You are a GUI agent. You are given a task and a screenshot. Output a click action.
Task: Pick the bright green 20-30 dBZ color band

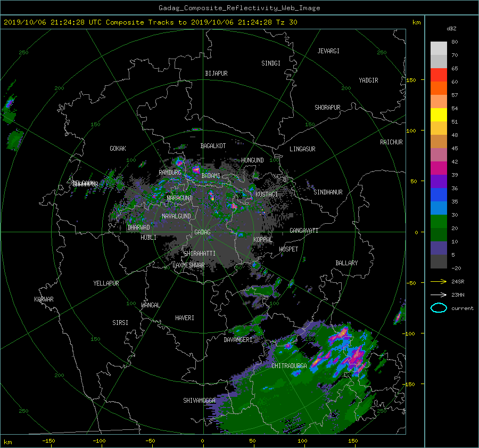[x=439, y=222]
